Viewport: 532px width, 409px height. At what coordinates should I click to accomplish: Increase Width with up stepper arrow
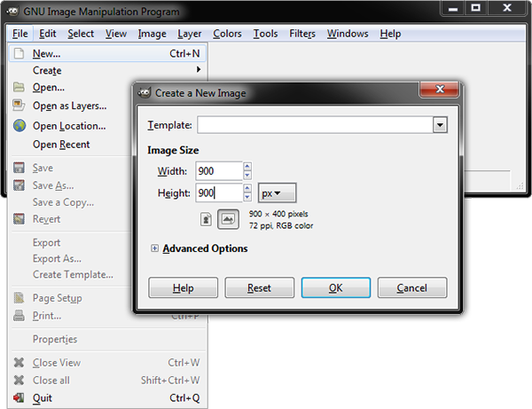(247, 166)
